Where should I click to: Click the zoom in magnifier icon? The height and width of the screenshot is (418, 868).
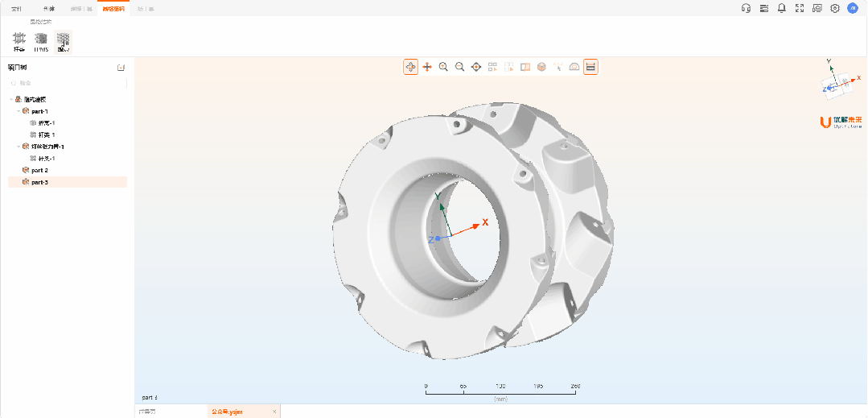tap(443, 67)
